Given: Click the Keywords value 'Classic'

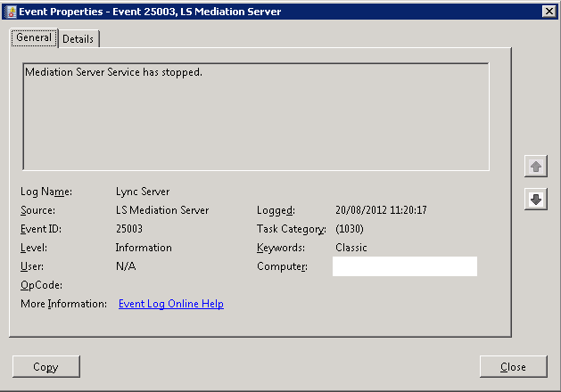Looking at the screenshot, I should pos(351,248).
